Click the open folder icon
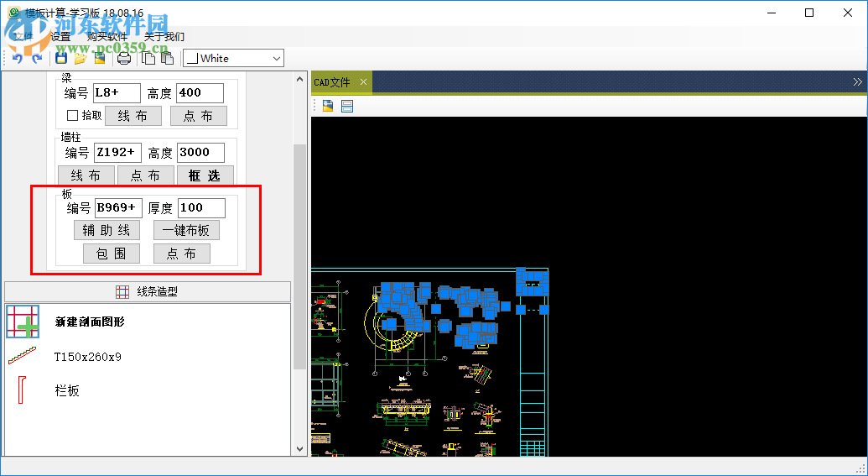 point(81,58)
